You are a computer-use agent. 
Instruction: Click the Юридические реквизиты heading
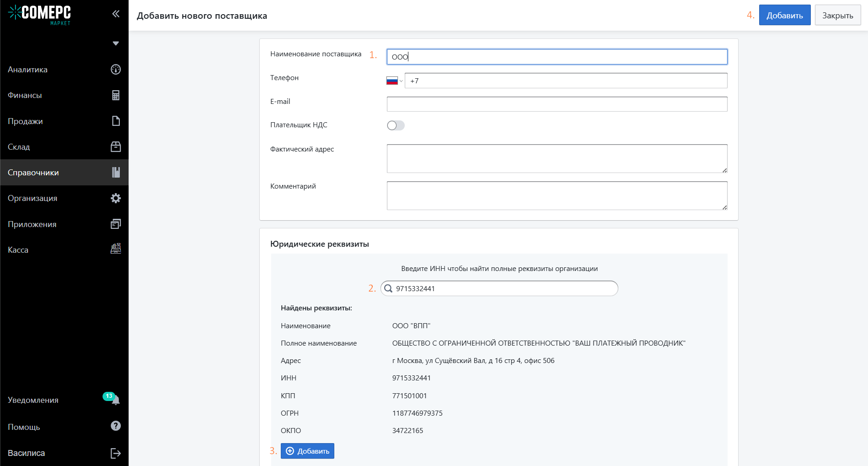[320, 244]
